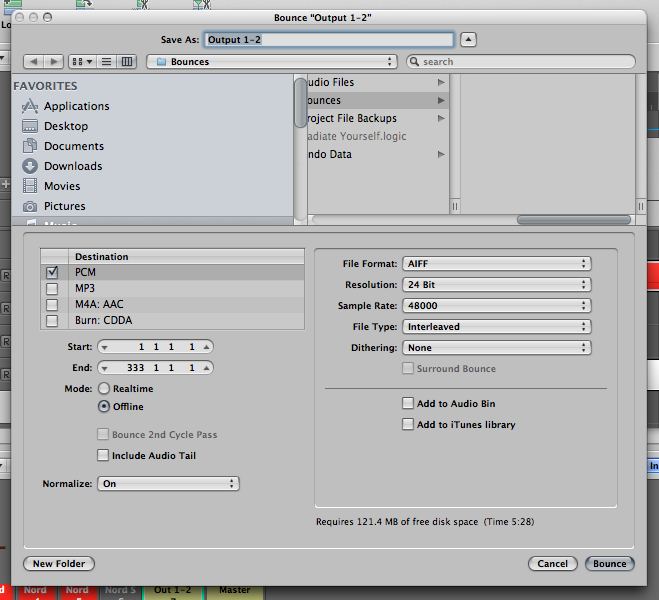Select Desktop in Favorites sidebar

65,126
